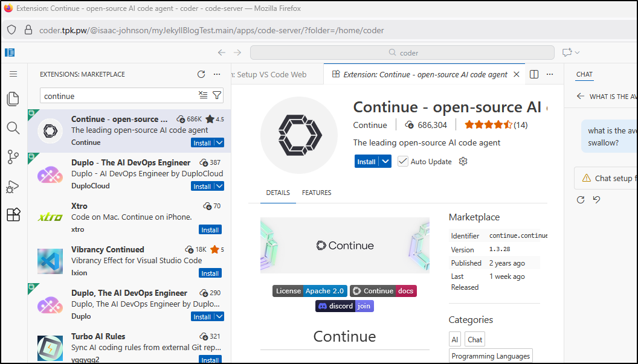Toggle primary sidebar visibility

point(10,53)
